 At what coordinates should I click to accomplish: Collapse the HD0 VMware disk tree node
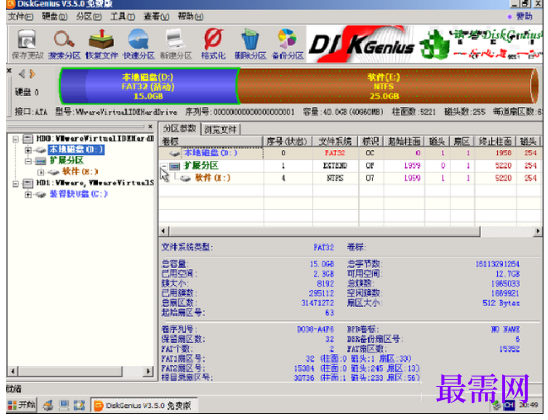point(16,139)
